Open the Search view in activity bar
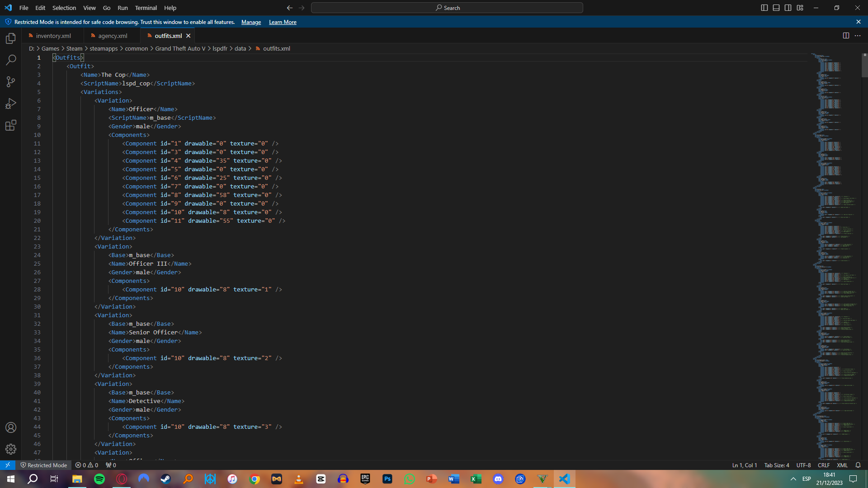This screenshot has width=868, height=488. [11, 60]
